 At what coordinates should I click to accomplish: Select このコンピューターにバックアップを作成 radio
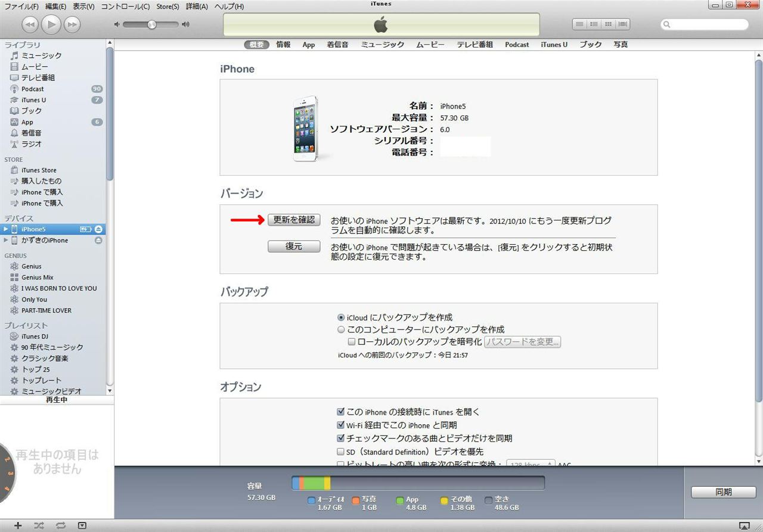tap(341, 329)
